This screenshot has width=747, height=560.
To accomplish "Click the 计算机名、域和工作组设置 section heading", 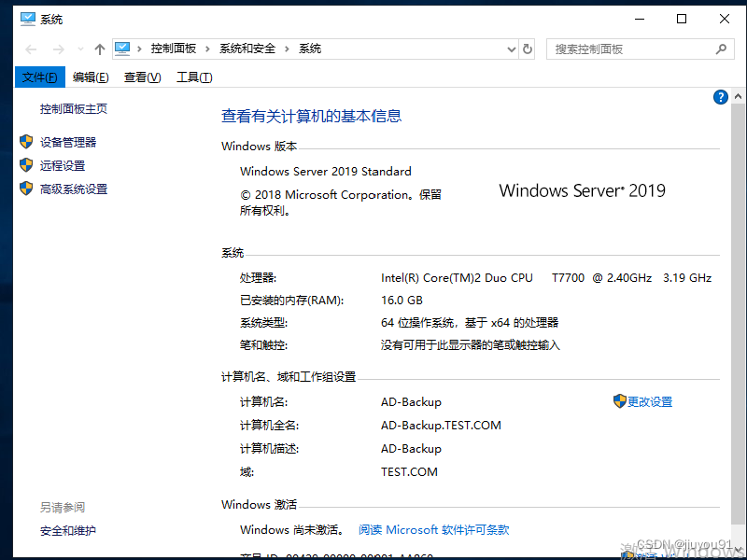I will [x=289, y=377].
